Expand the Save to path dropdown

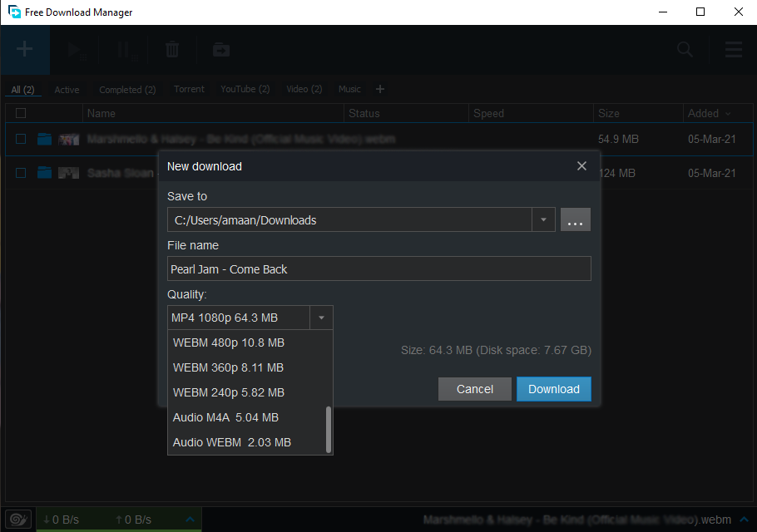543,220
